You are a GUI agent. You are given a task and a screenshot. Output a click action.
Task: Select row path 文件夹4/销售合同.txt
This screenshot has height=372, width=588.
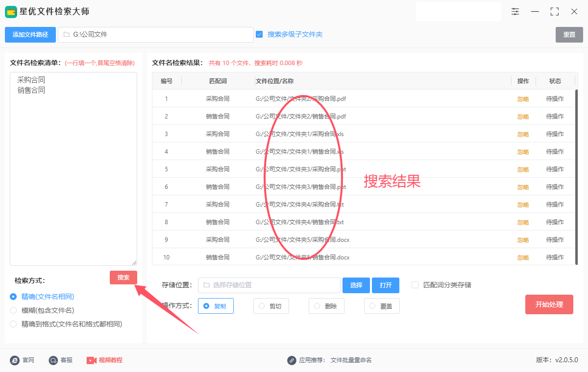300,222
